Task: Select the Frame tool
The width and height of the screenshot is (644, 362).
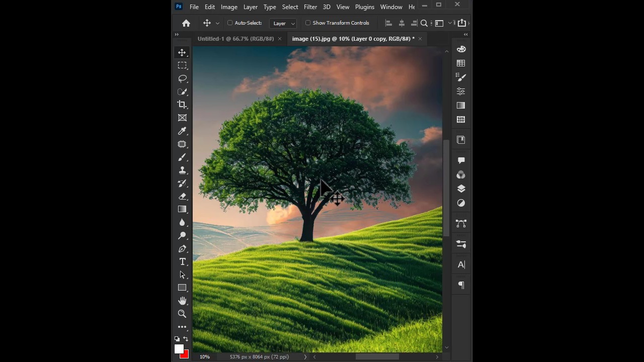Action: 182,118
